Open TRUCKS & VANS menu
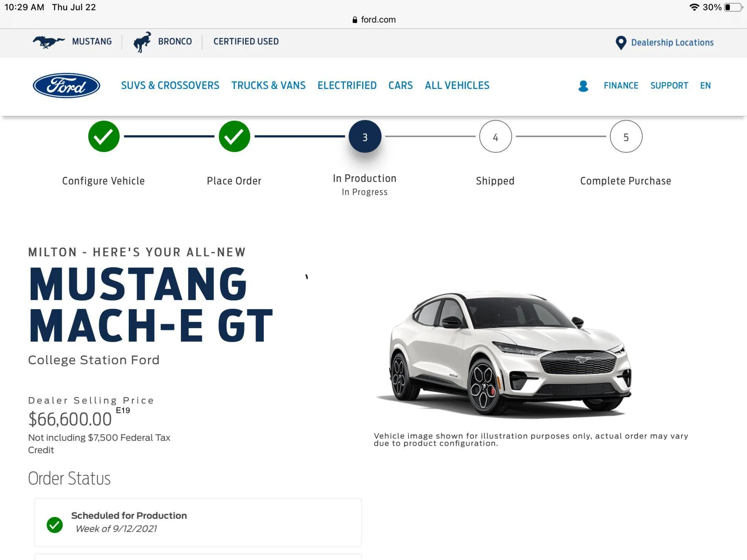 269,85
